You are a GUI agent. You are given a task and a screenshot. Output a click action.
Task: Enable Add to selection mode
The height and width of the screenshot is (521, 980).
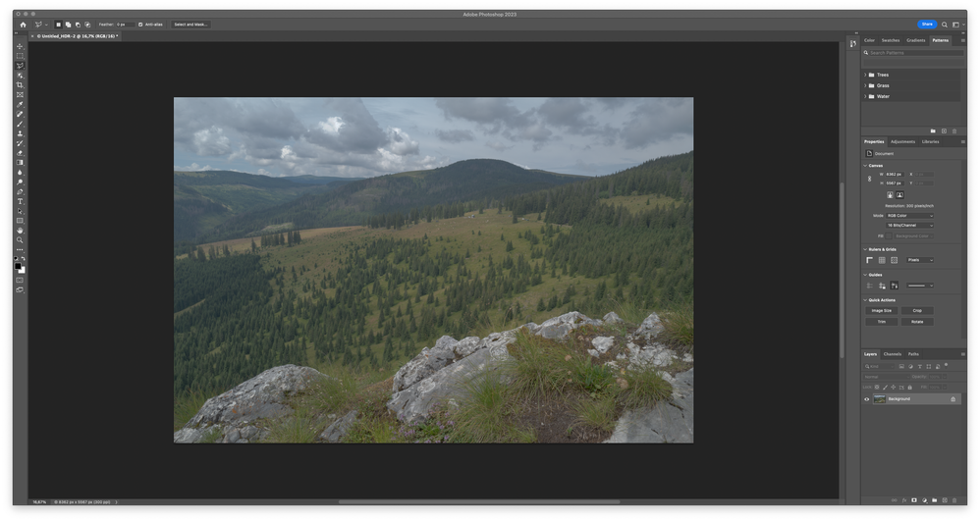[x=68, y=25]
